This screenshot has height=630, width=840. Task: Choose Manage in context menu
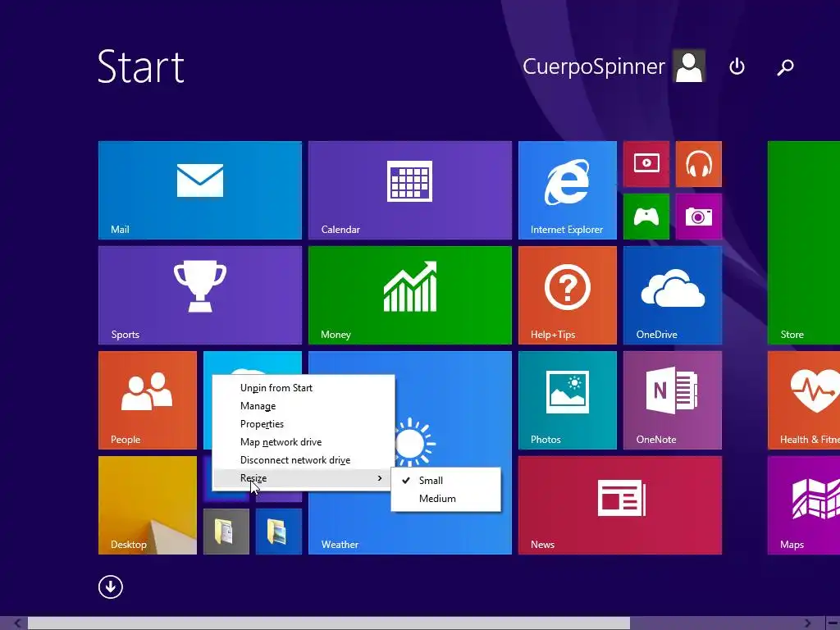pyautogui.click(x=304, y=406)
